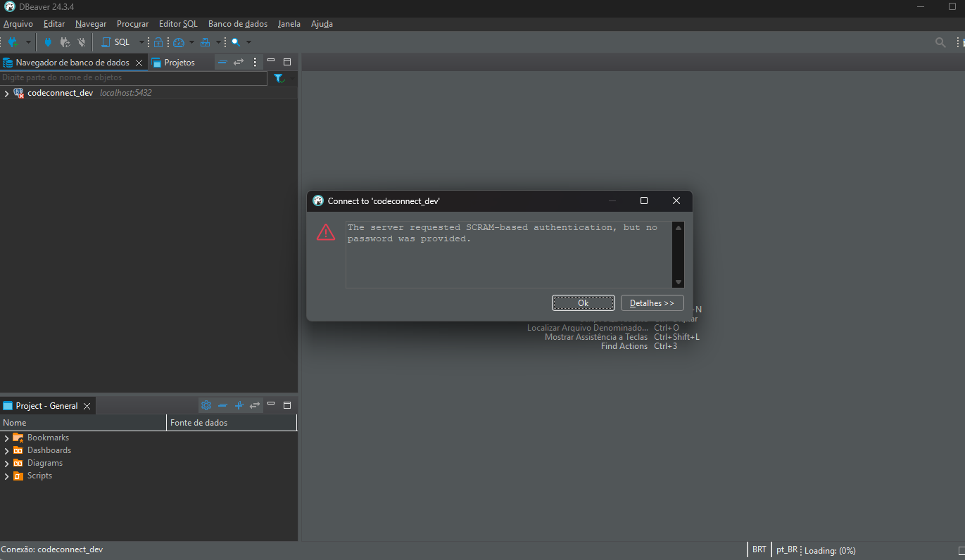Open the SQL editor toolbar button

117,42
